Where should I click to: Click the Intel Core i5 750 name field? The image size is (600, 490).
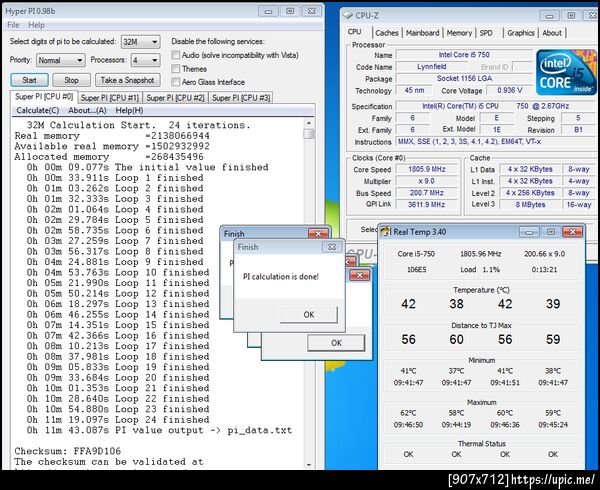464,55
